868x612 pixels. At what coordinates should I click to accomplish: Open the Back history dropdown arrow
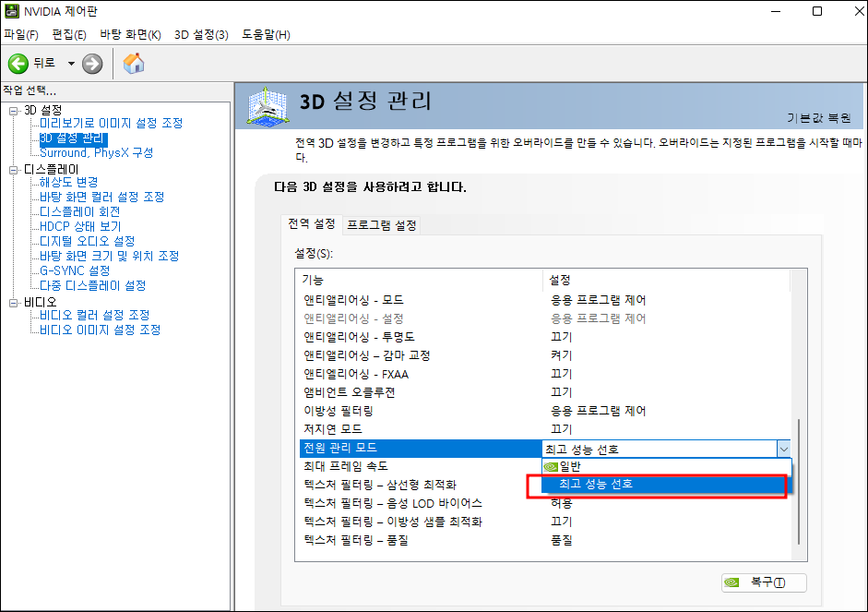click(x=71, y=64)
